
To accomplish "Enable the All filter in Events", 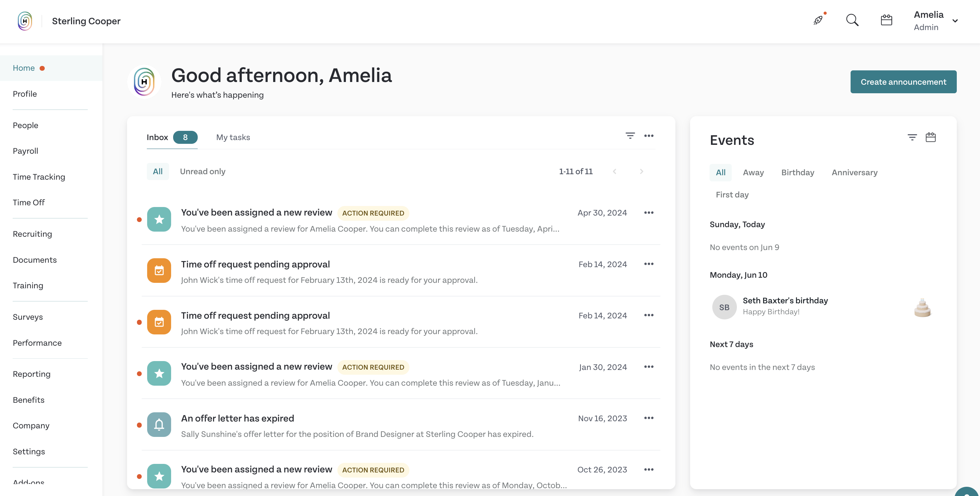I will coord(720,173).
